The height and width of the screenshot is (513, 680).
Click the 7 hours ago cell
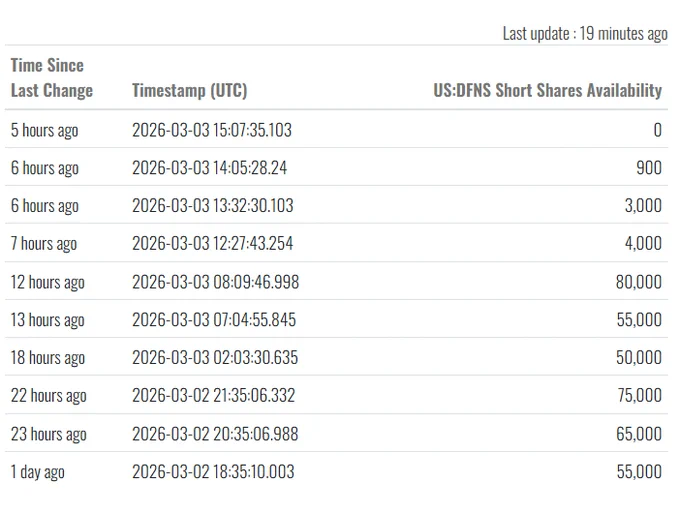click(44, 244)
